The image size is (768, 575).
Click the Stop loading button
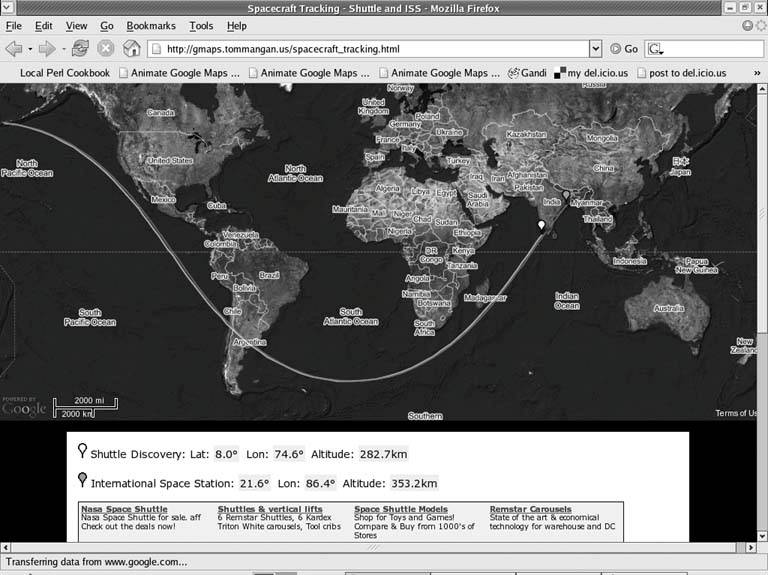click(x=105, y=48)
